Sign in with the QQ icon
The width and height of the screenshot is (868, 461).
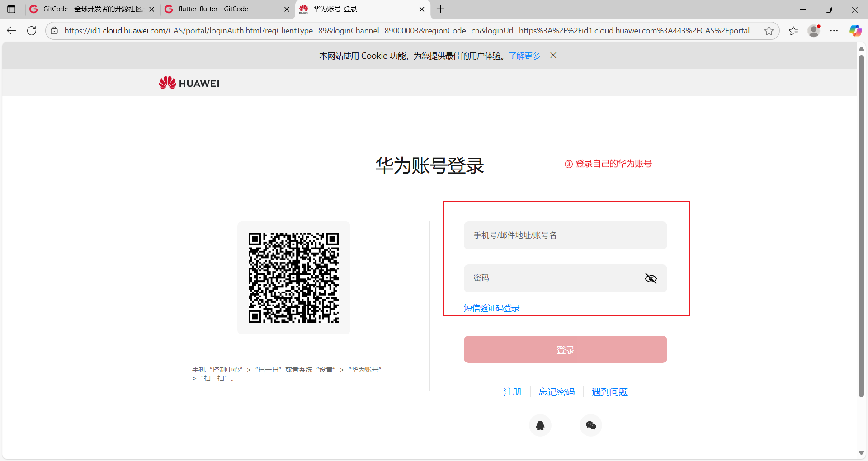[x=540, y=425]
